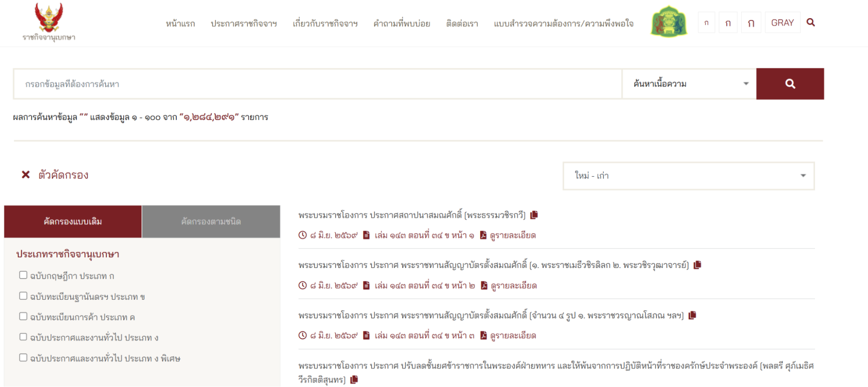Open title ประกาศสถาปนาสมณศักดิ์ [พระธรรมวชิรกวี]
Screen dimensions: 868x387
(412, 215)
